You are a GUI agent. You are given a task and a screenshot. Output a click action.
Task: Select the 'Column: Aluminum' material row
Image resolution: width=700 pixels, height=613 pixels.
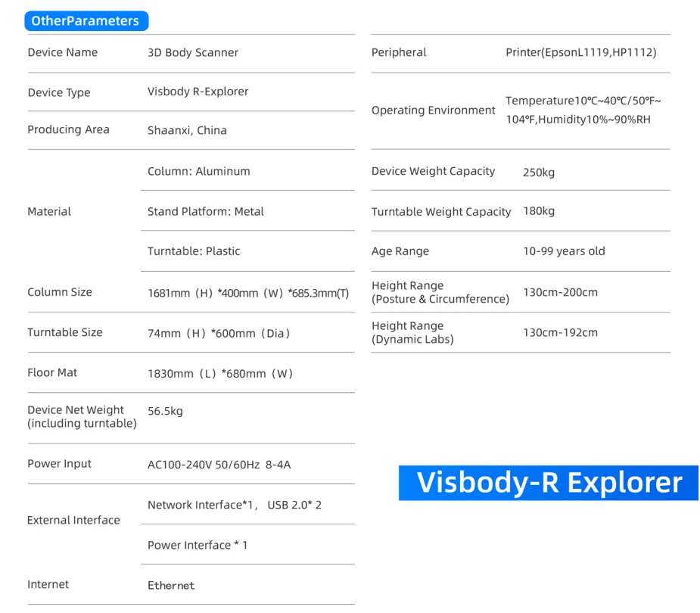click(199, 172)
